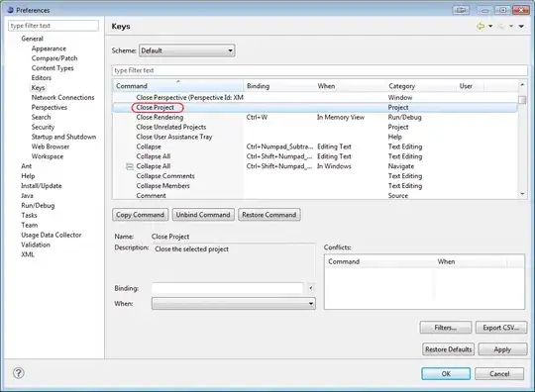The image size is (535, 392).
Task: Select Team tree item
Action: pyautogui.click(x=30, y=225)
